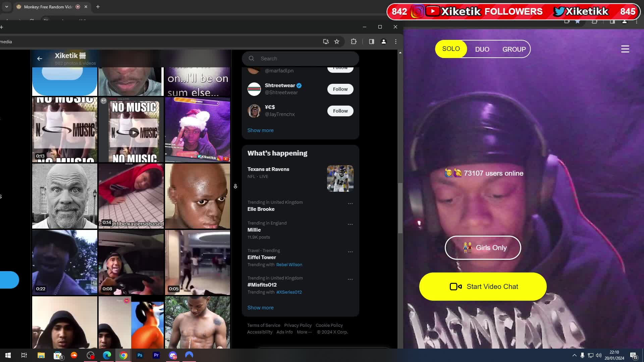Open more options for Elle Brooke trend
644x362 pixels.
(x=350, y=203)
